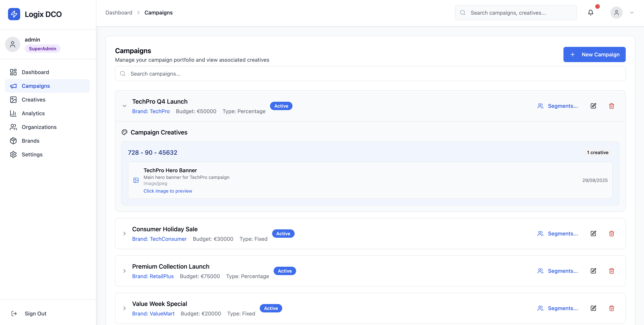Click the Logix DCO lightning logo
This screenshot has height=325, width=644.
(14, 14)
